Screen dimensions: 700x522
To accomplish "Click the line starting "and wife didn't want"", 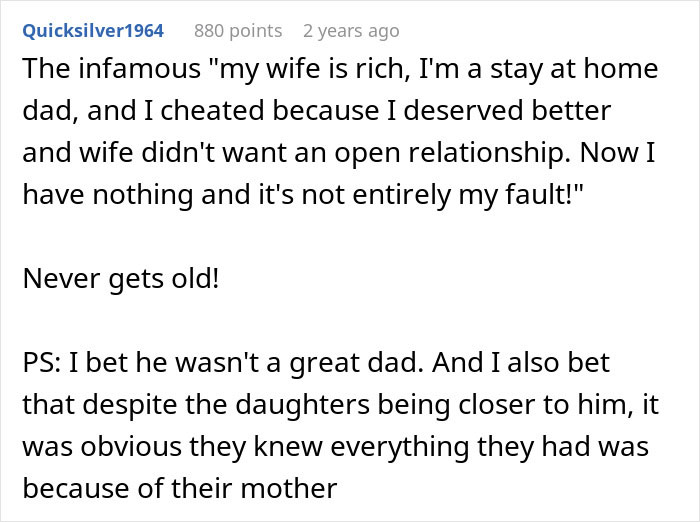I will point(338,152).
